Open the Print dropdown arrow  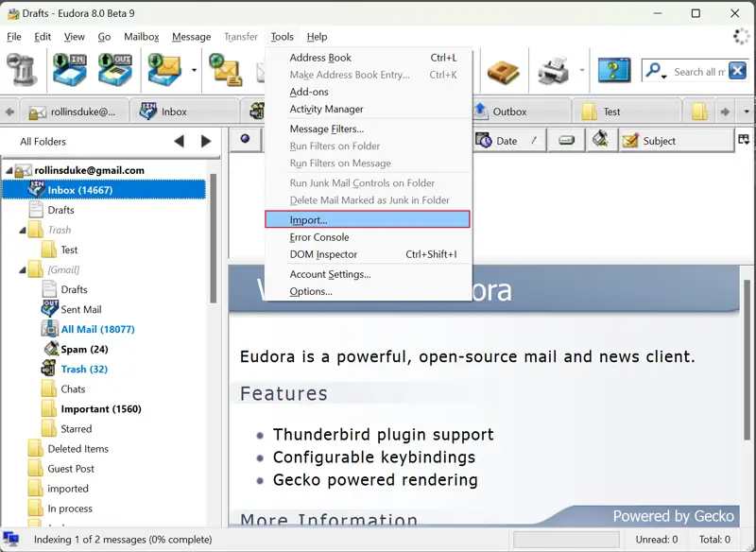tap(581, 70)
